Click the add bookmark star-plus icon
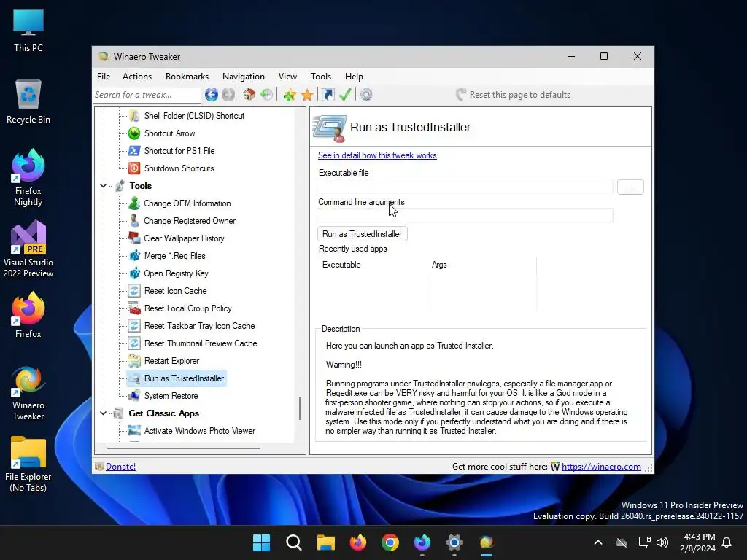The width and height of the screenshot is (747, 560). (289, 95)
